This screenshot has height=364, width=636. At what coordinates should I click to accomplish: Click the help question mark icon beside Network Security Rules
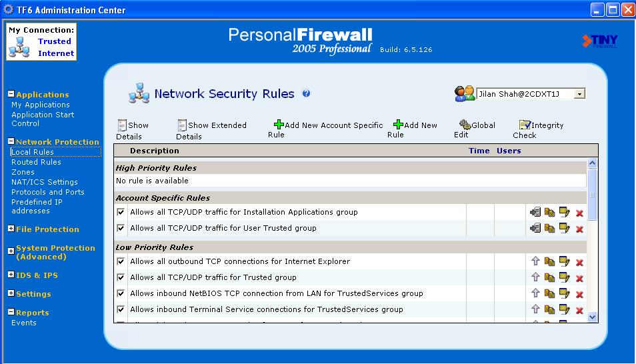point(306,93)
